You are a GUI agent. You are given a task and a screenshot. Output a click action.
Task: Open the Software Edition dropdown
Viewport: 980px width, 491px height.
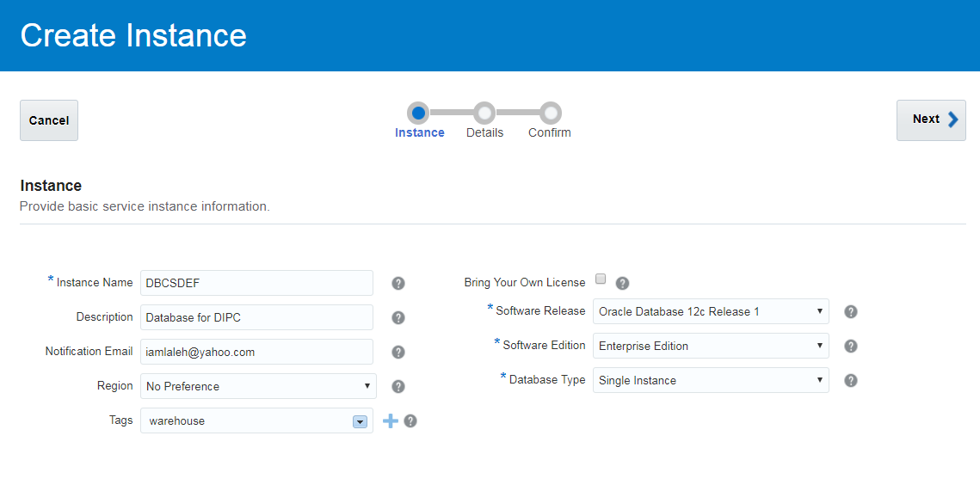(711, 346)
